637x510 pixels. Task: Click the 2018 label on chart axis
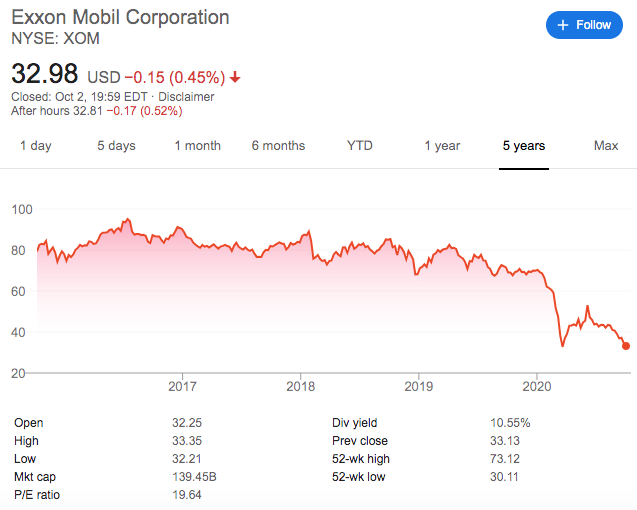301,386
